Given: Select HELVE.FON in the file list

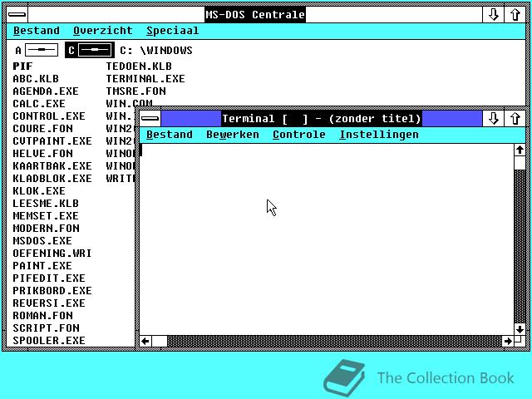Looking at the screenshot, I should pyautogui.click(x=42, y=154).
